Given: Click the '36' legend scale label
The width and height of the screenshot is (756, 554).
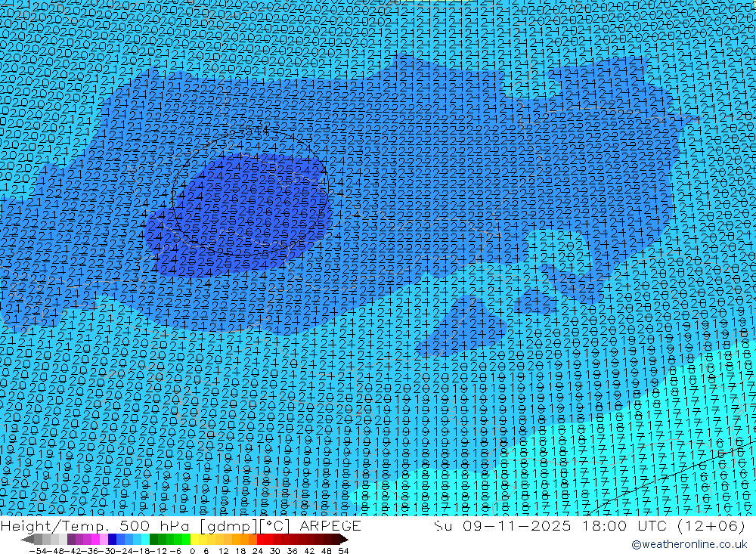Looking at the screenshot, I should point(292,551).
